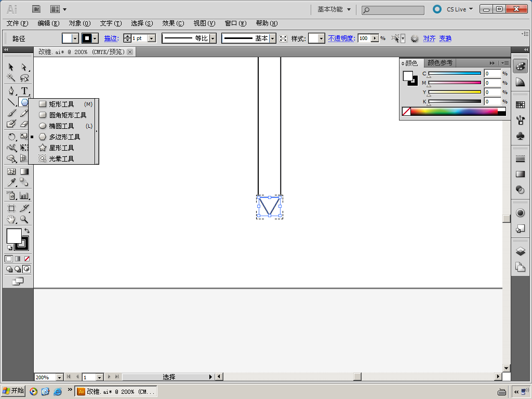Select the Slice tool
Image resolution: width=532 pixels, height=399 pixels.
[24, 208]
